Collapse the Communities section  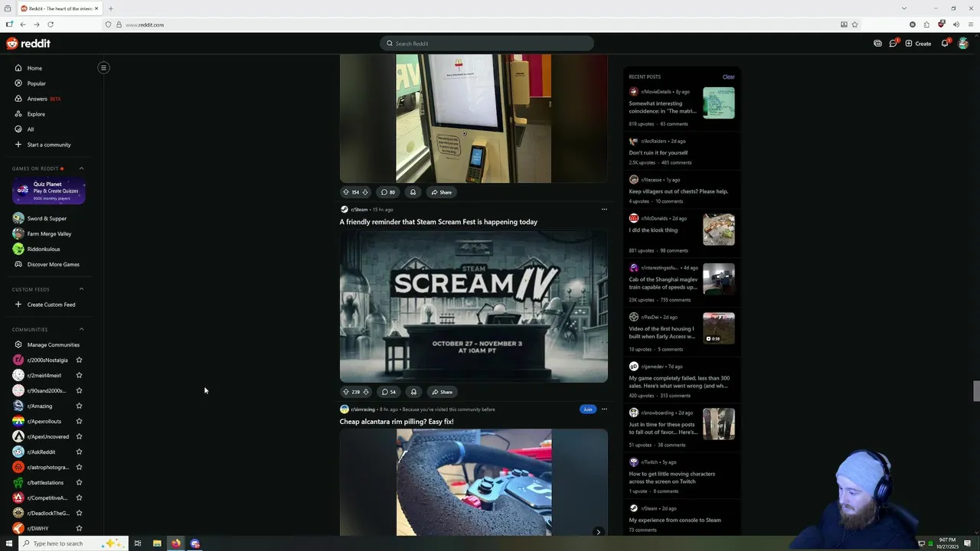81,329
